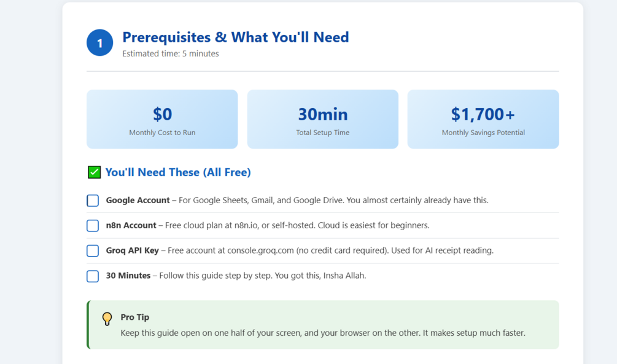Click the Prerequisites & What You'll Need heading
Viewport: 617px width, 364px height.
[x=235, y=37]
